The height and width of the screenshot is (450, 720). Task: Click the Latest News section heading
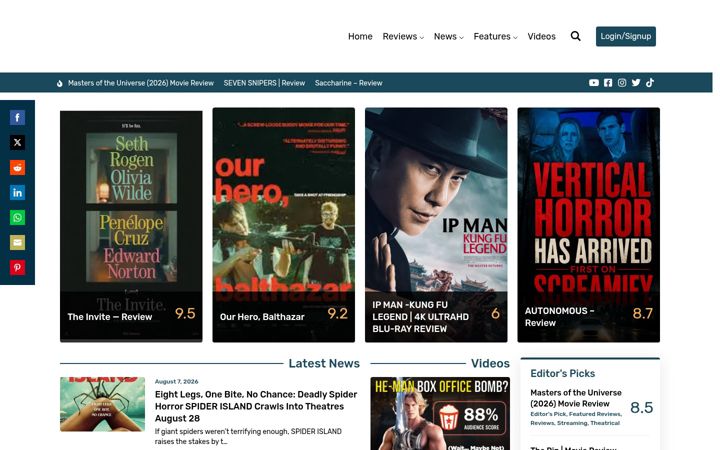(324, 363)
